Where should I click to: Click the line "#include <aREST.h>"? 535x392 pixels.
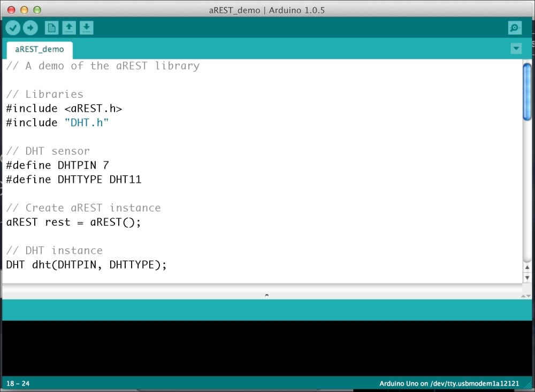[x=64, y=109]
